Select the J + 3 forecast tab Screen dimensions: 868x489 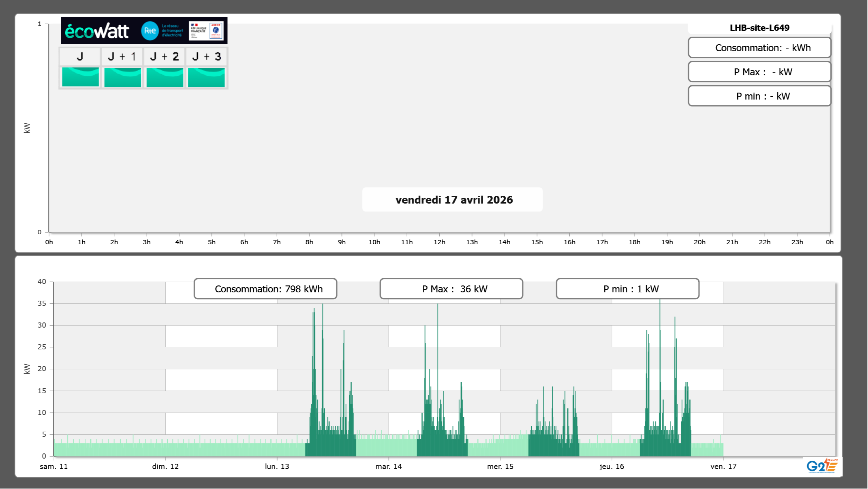(x=206, y=56)
